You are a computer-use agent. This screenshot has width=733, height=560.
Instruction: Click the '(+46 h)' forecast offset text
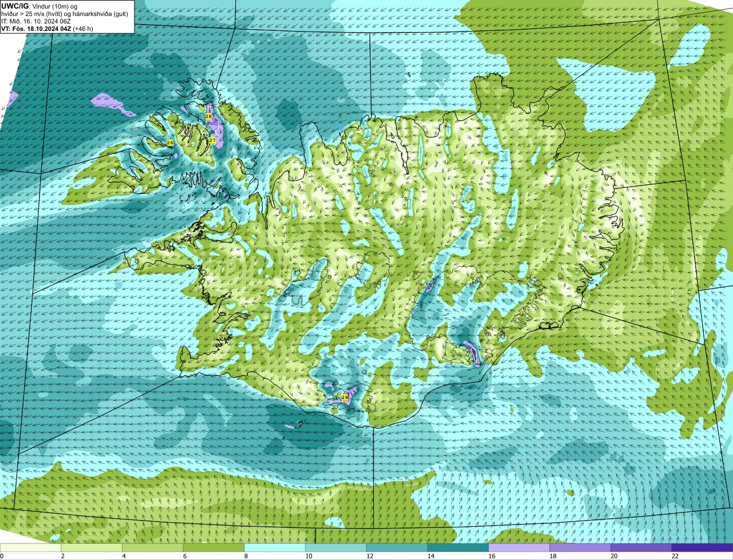click(x=83, y=28)
